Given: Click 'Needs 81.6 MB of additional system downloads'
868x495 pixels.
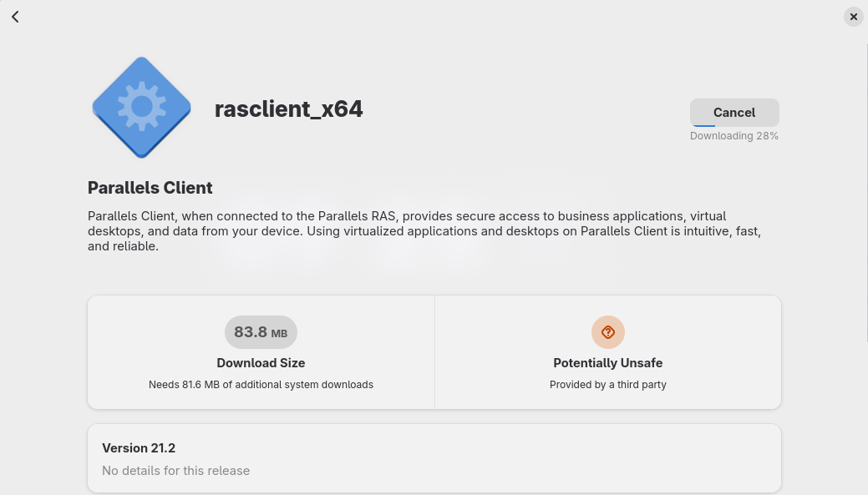Looking at the screenshot, I should (x=261, y=384).
